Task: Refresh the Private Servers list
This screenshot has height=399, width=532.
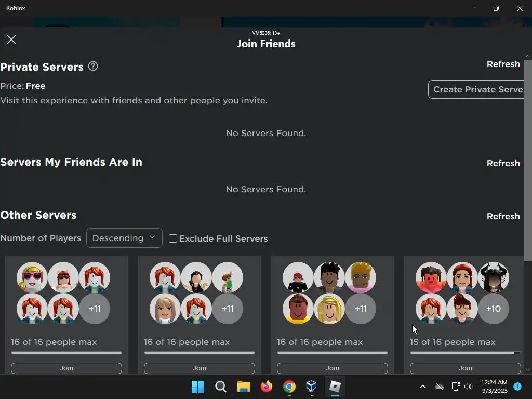Action: [503, 64]
